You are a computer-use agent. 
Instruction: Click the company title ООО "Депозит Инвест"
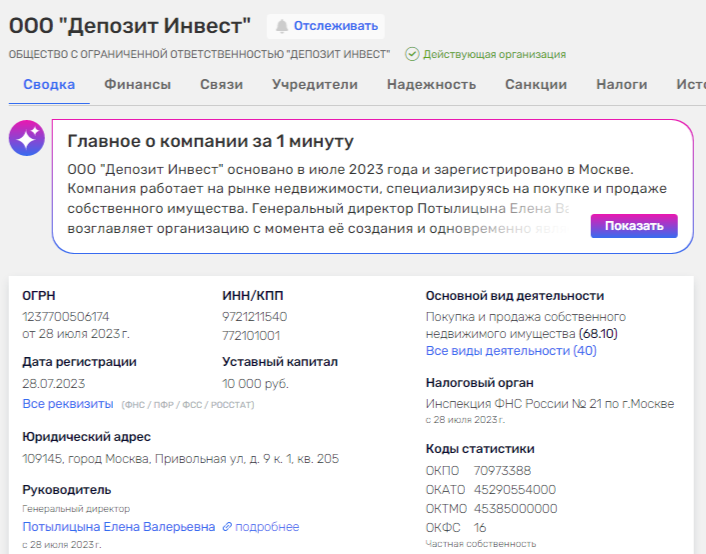pyautogui.click(x=130, y=26)
